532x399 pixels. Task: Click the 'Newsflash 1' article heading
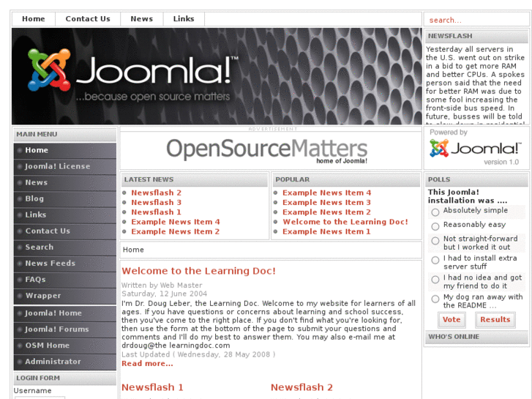[152, 387]
